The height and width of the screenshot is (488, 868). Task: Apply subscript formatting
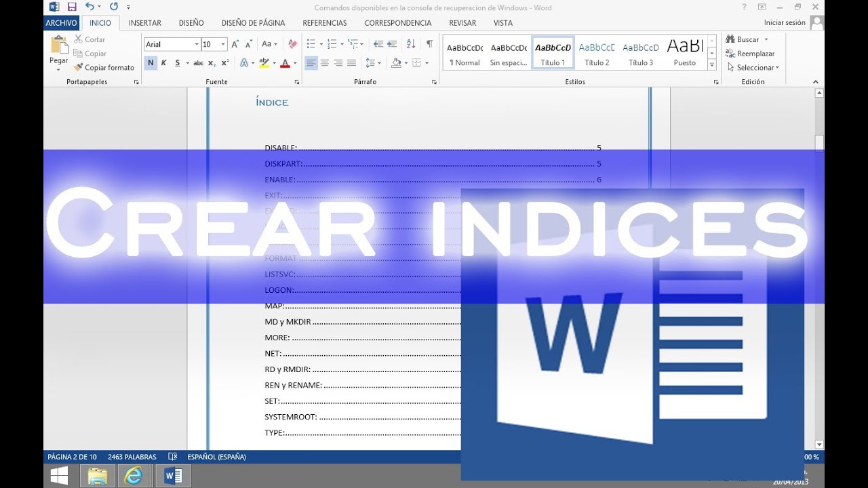tap(212, 63)
